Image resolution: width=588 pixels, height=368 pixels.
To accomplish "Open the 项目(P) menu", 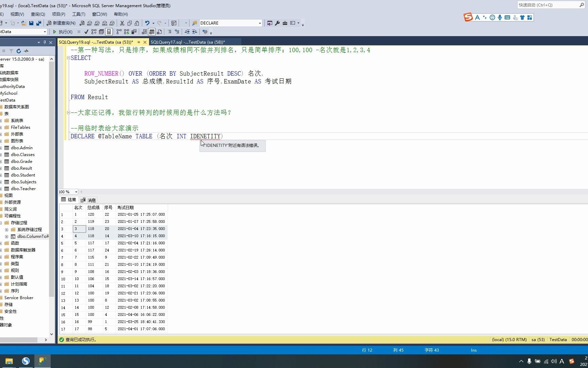I will point(59,14).
